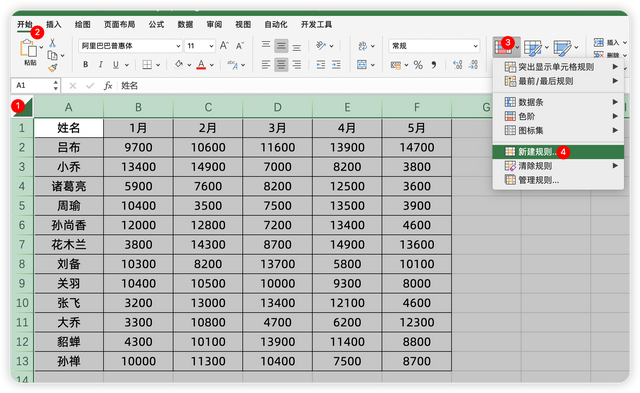Toggle italic formatting

pos(100,64)
